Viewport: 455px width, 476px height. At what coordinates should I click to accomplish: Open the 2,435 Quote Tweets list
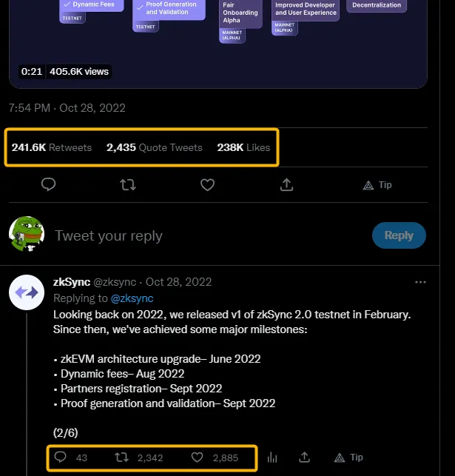pos(154,147)
